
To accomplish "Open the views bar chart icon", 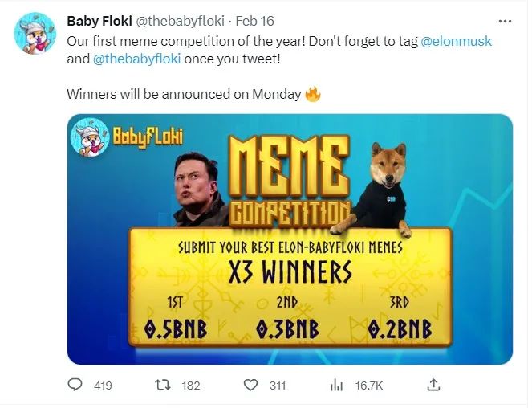I will tap(337, 386).
